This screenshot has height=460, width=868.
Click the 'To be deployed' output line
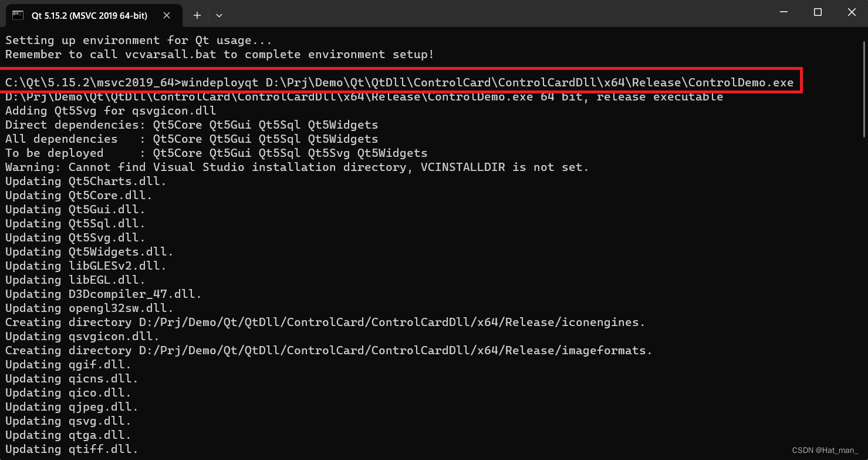tap(217, 153)
